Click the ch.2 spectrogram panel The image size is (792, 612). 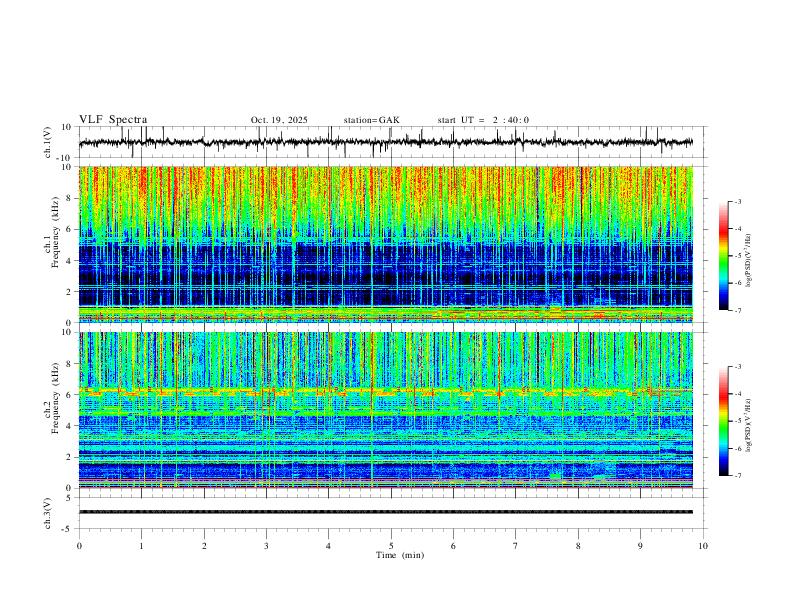pos(385,410)
